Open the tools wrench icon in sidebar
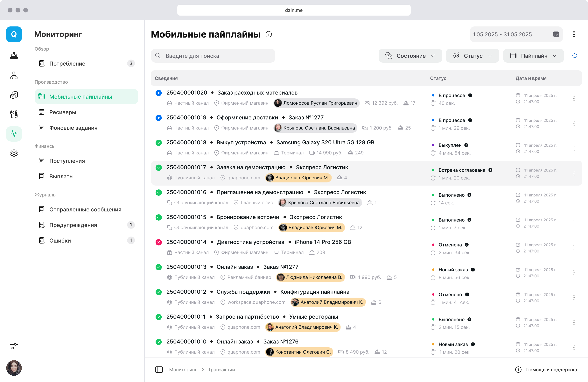This screenshot has width=588, height=382. pos(14,114)
